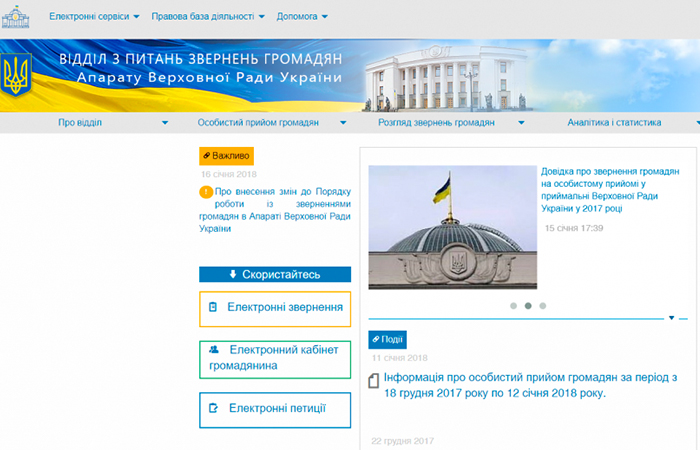
Task: Click the people icon beside Електронний кабінет
Action: click(x=214, y=350)
